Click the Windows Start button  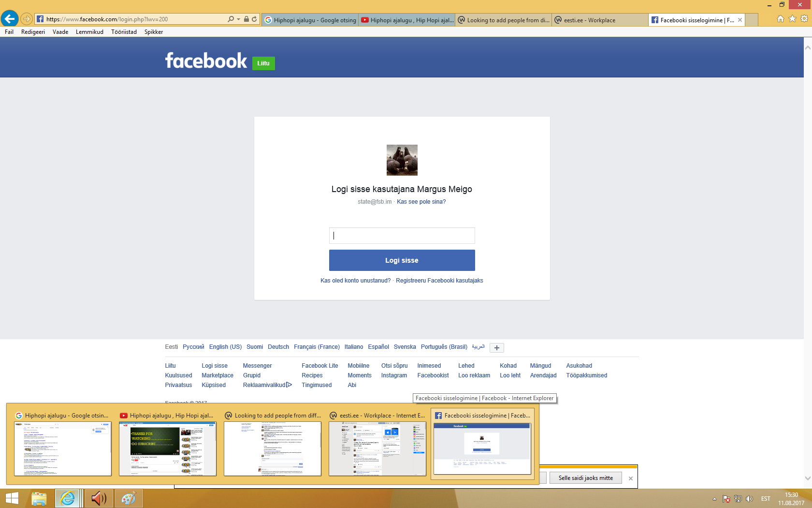point(12,498)
